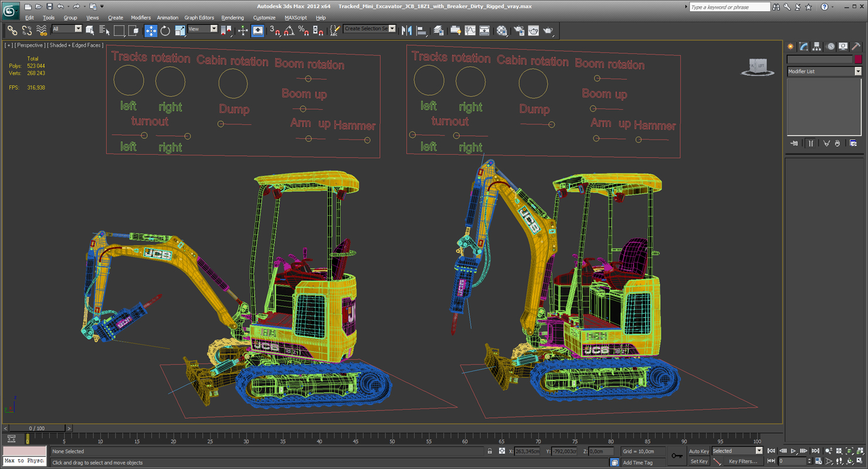Open Curve Editor icon
This screenshot has height=469, width=868.
(470, 30)
